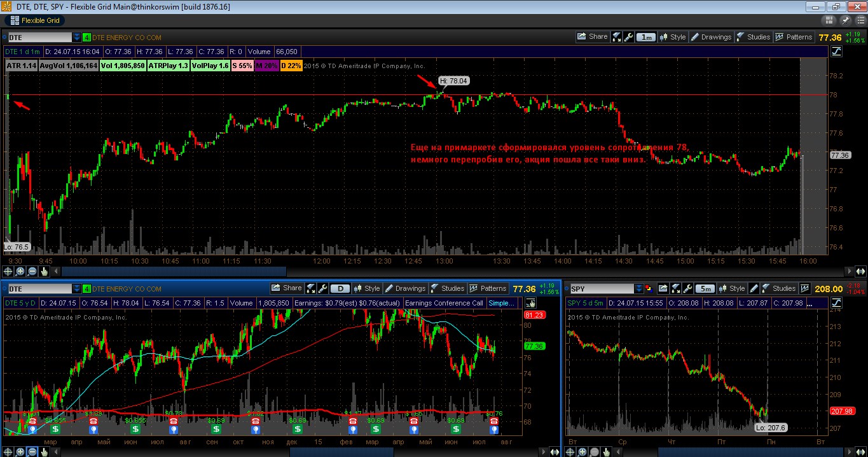
Task: Click the share icon in the SPY chart
Action: point(663,288)
